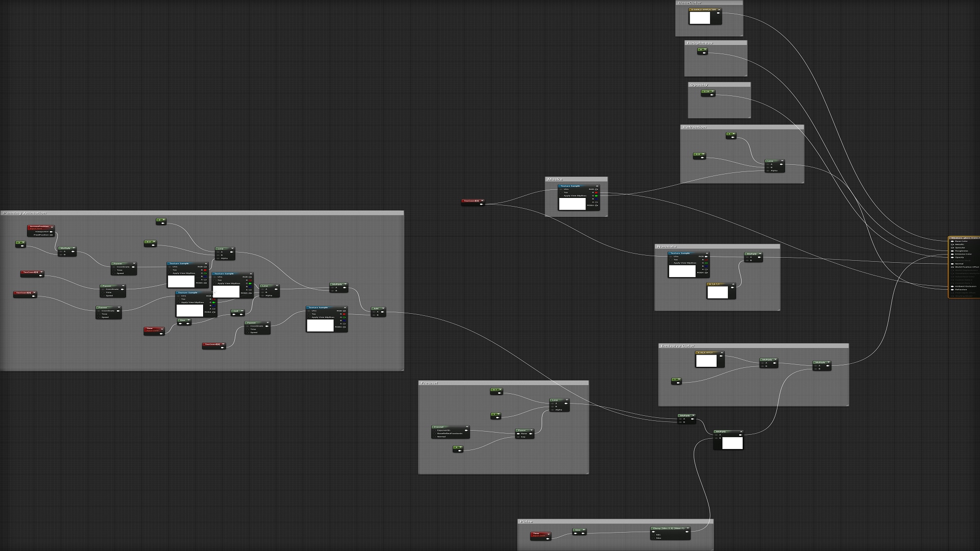The height and width of the screenshot is (551, 980).
Task: Click the Exp input pin on the Power node
Action: coord(519,437)
